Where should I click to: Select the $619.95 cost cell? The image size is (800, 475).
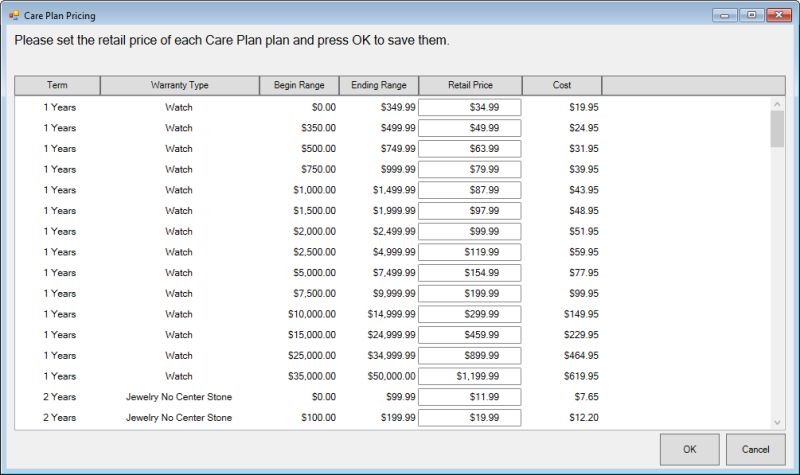tap(581, 376)
